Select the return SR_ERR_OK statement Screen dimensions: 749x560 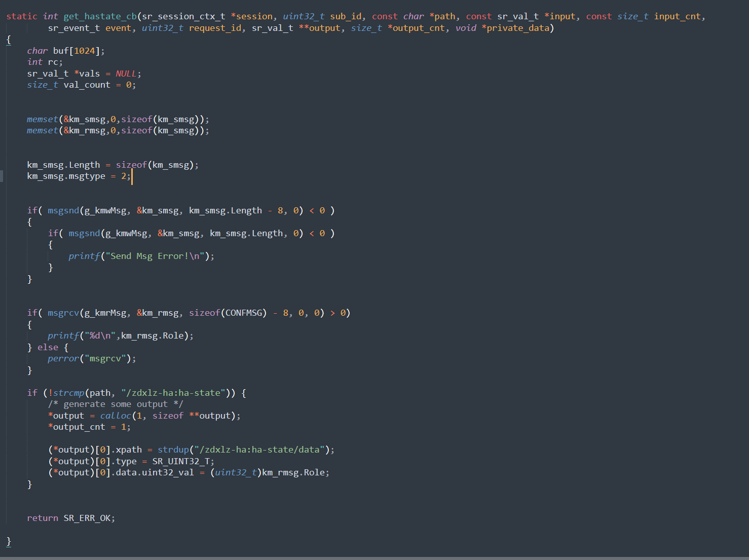(71, 517)
